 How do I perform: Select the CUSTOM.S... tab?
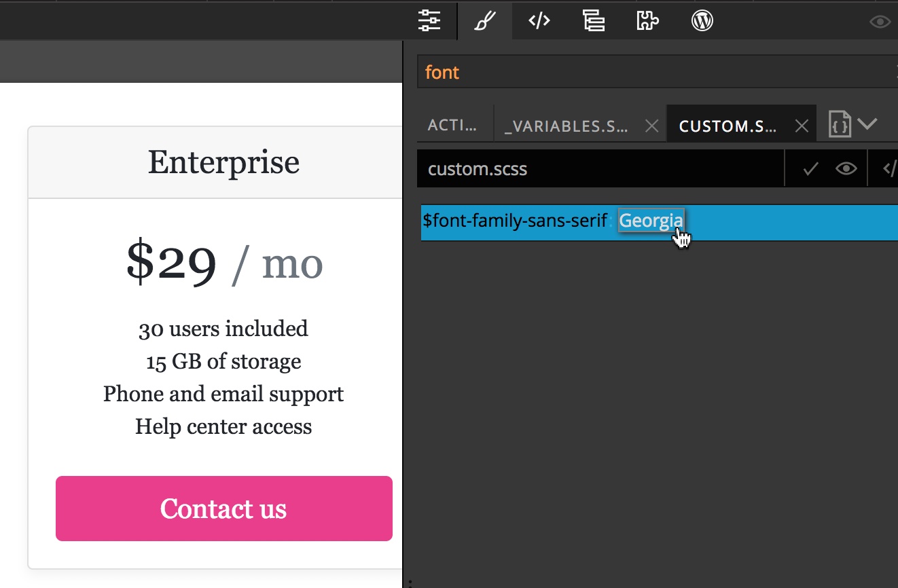point(728,126)
